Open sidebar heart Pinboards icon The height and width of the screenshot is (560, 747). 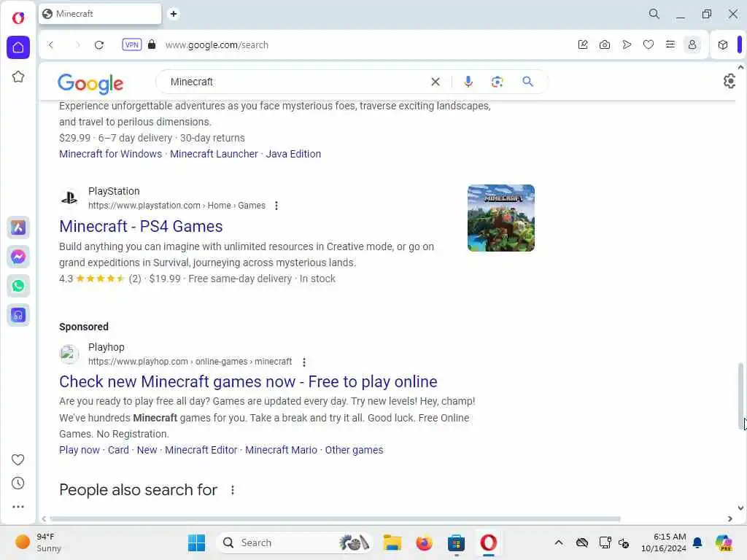pos(18,459)
